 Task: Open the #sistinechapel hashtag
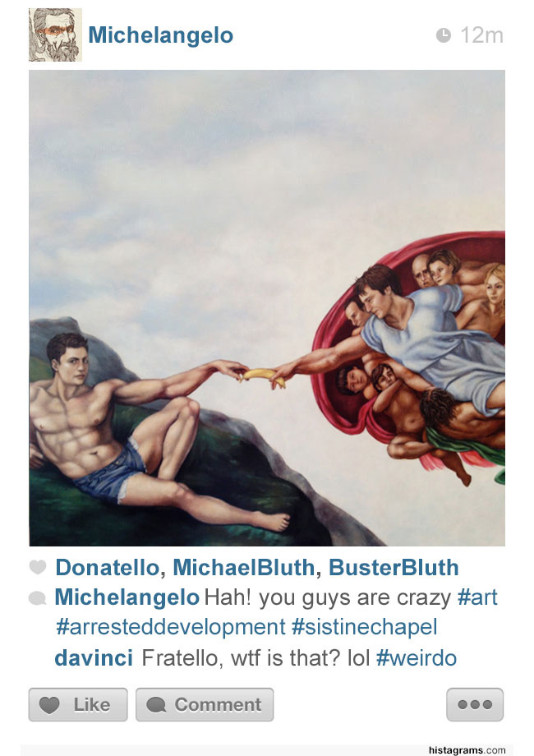click(365, 627)
